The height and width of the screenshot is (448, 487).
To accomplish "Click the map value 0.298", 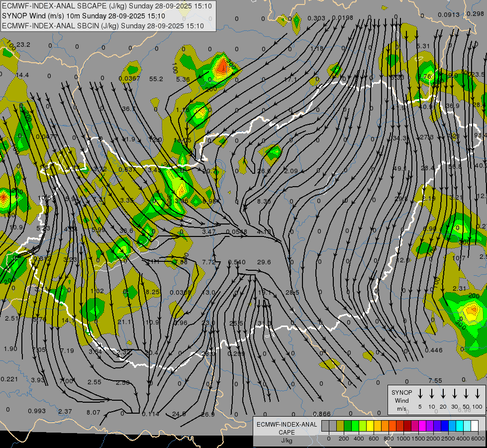I will (x=475, y=13).
